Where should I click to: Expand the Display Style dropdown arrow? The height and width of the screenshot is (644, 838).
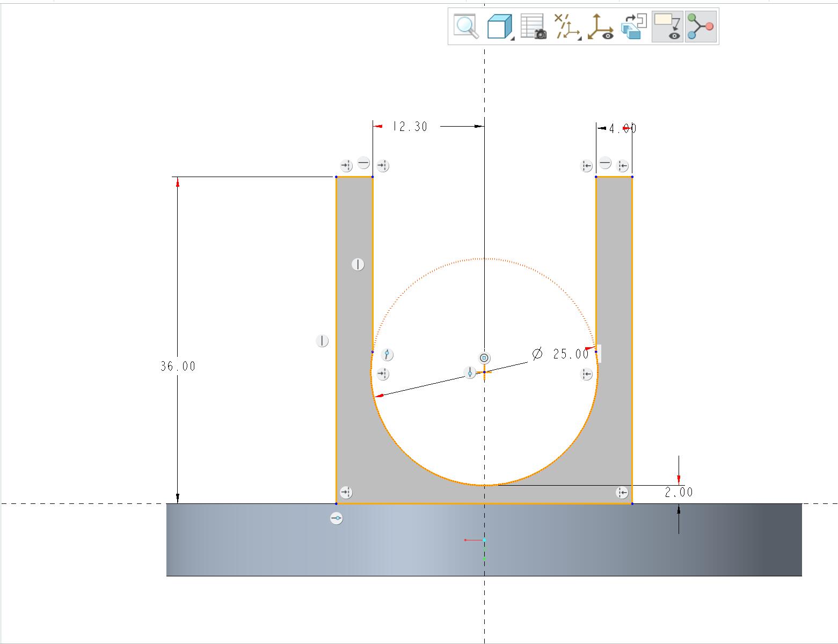coord(513,38)
